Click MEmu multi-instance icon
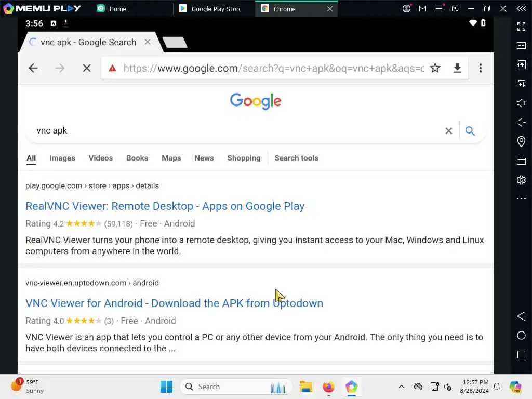 521,84
